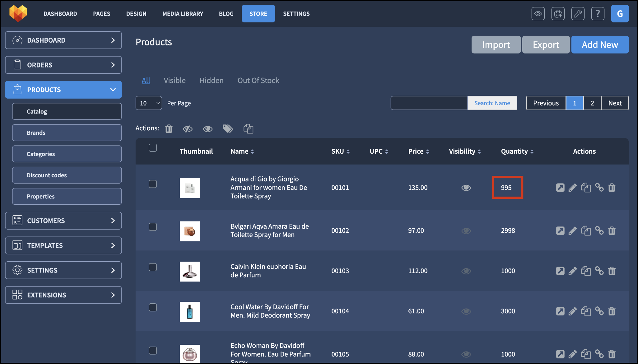Check the Calvin Klein euphoria row checkbox
This screenshot has width=638, height=364.
coord(152,267)
